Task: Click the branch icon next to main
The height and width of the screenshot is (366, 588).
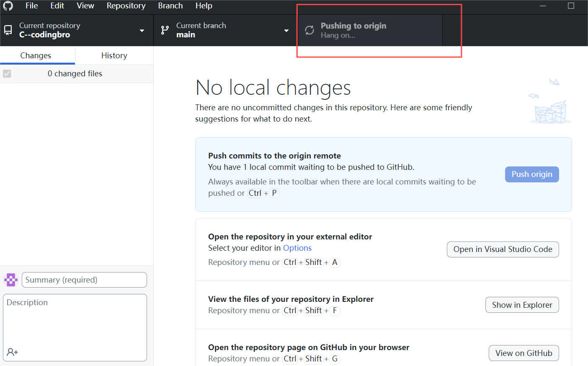Action: pyautogui.click(x=165, y=30)
